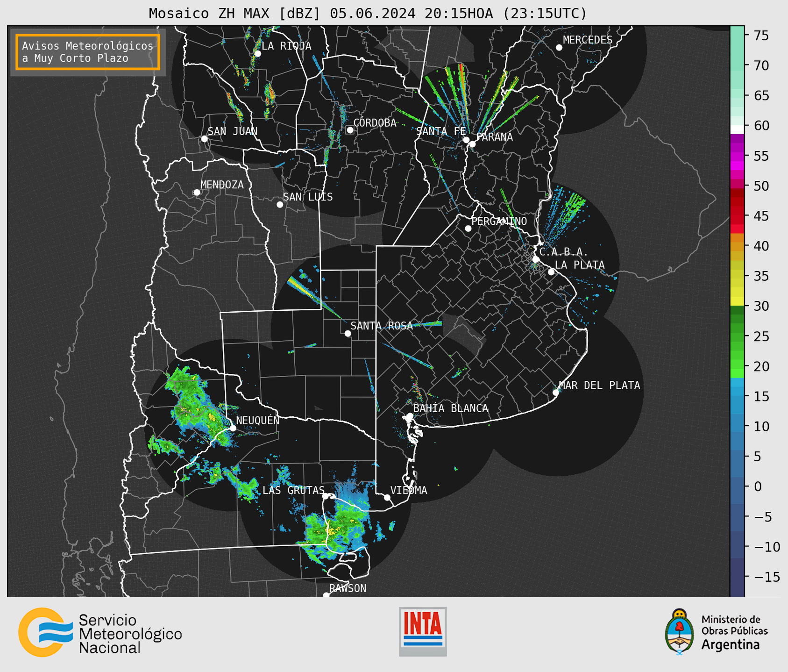
Task: Click the 75 dBZ label on the color scale
Action: [760, 36]
